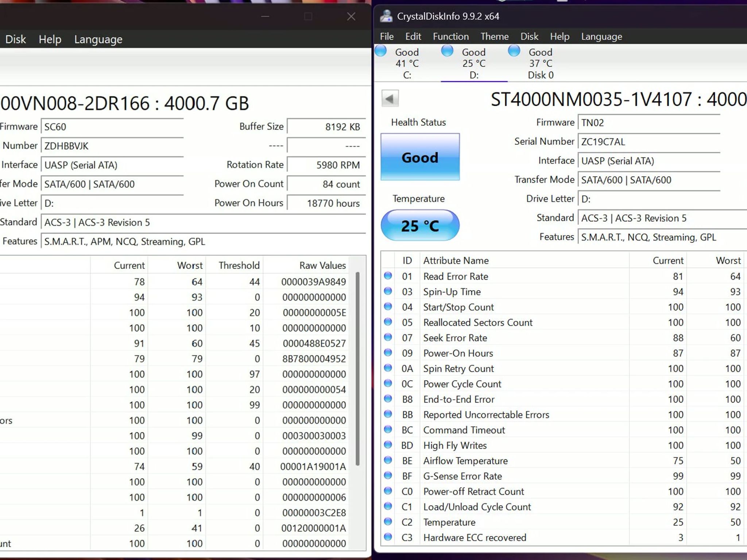Click status icon for Load/Unload Cycle Count row
The width and height of the screenshot is (747, 560).
click(388, 506)
